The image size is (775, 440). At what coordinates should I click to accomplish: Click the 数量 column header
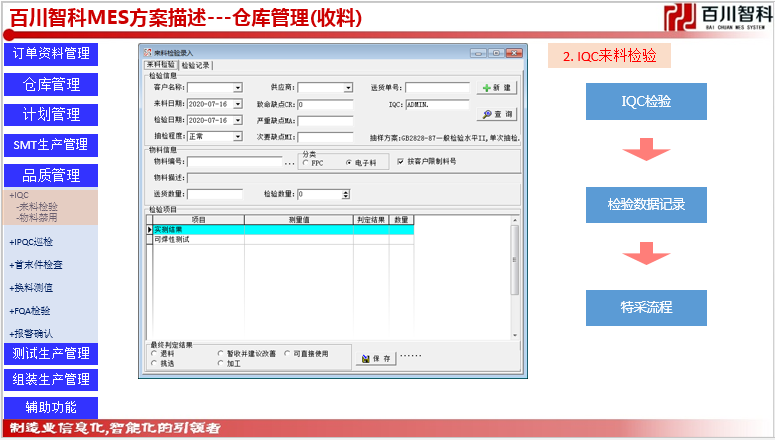click(x=401, y=220)
